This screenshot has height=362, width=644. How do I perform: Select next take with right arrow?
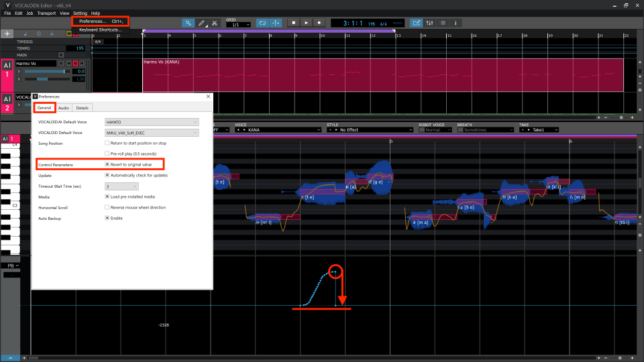coord(529,129)
